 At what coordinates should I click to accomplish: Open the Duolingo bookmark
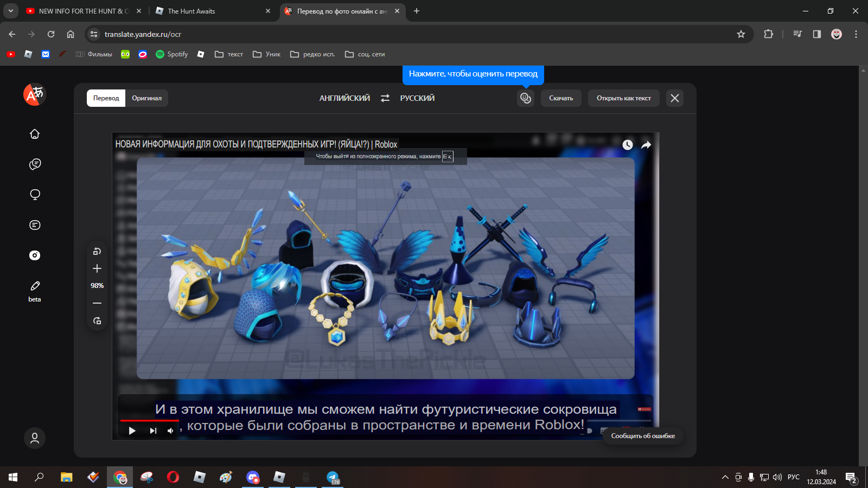(125, 54)
